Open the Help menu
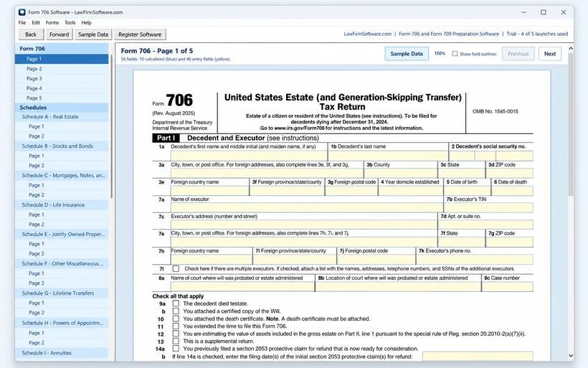Screen dimensions: 588x368 tap(86, 22)
